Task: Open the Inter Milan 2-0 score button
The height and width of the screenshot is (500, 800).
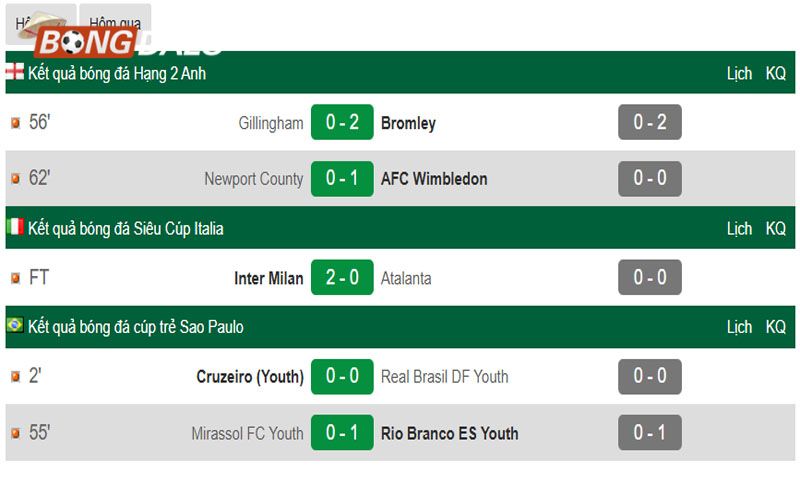Action: pos(342,278)
